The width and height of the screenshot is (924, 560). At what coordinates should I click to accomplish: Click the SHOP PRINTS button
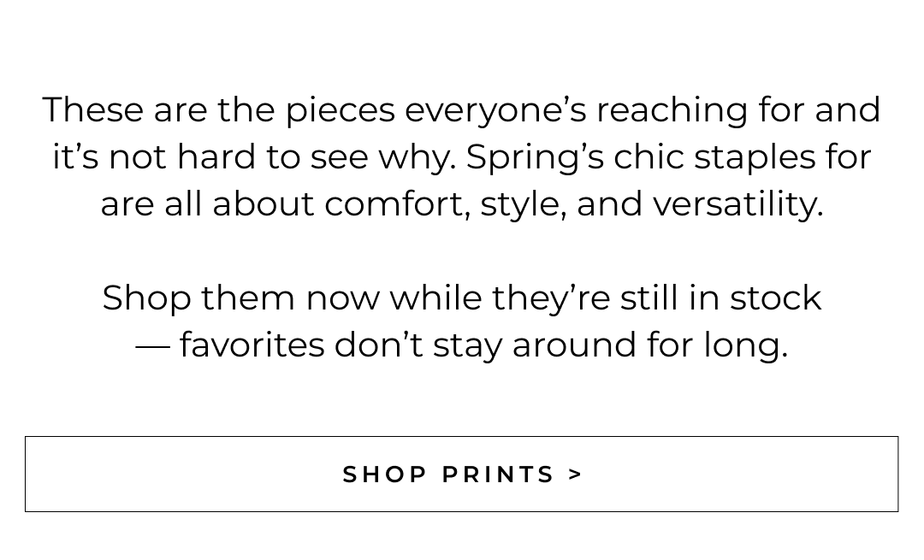pos(461,474)
